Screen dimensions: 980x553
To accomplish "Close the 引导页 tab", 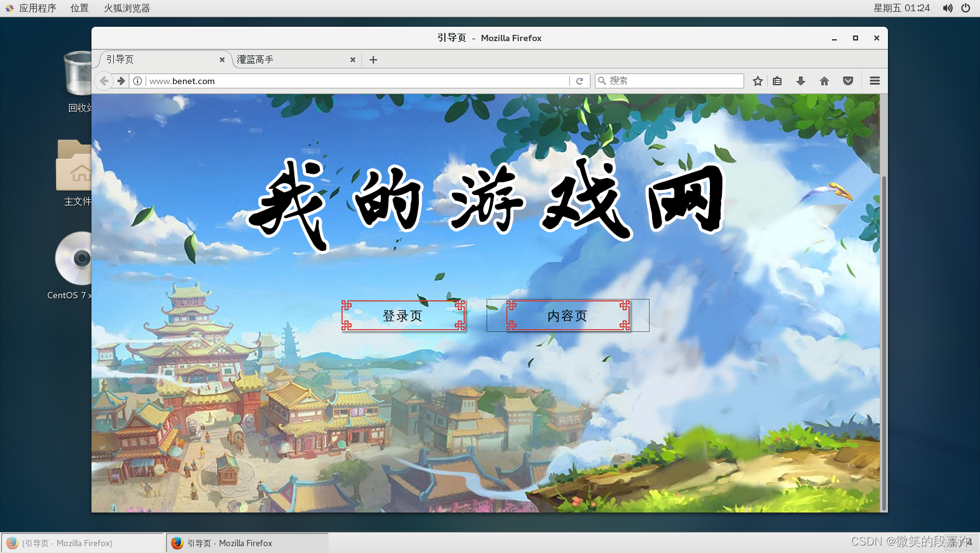I will pyautogui.click(x=222, y=60).
